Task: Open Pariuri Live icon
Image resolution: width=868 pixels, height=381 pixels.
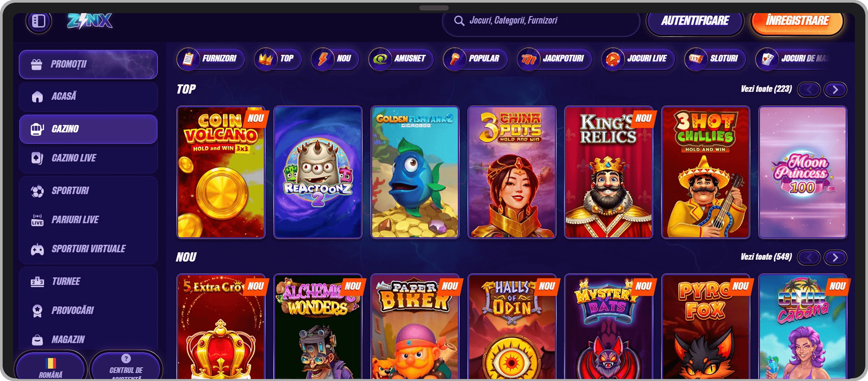Action: [37, 220]
